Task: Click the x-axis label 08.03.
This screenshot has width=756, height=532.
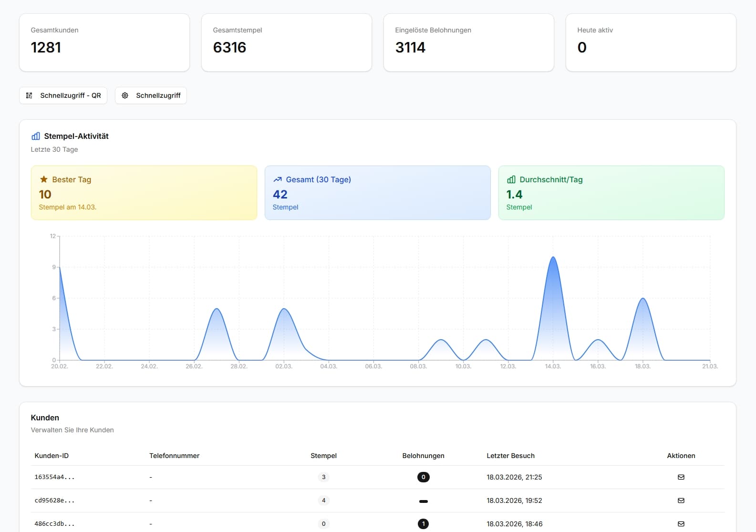Action: [419, 366]
